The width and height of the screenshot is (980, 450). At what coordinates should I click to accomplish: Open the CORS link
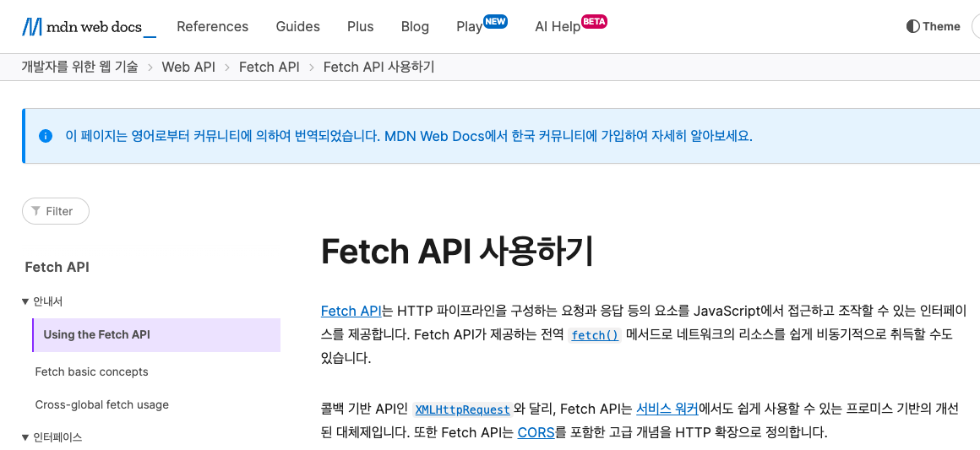tap(536, 432)
